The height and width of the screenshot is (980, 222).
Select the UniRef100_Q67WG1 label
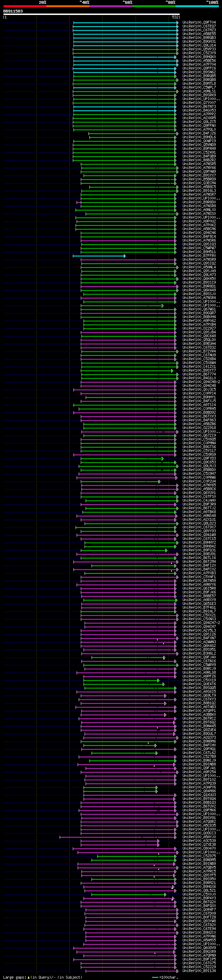click(199, 309)
